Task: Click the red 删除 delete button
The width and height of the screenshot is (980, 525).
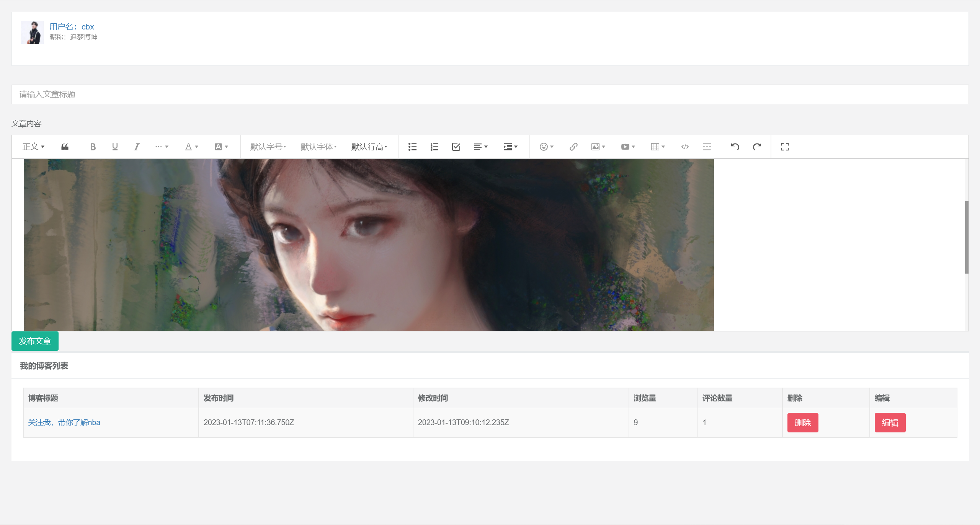Action: click(803, 422)
